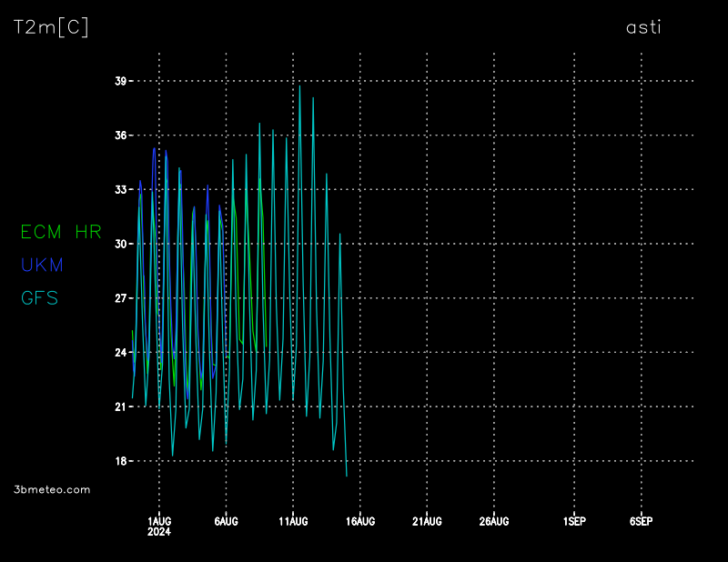This screenshot has width=728, height=562.
Task: Click the 39 degree y-axis label
Action: click(121, 81)
